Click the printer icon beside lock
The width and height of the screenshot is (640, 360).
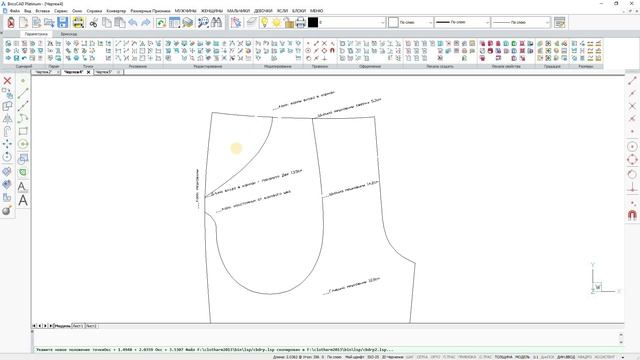[x=301, y=22]
